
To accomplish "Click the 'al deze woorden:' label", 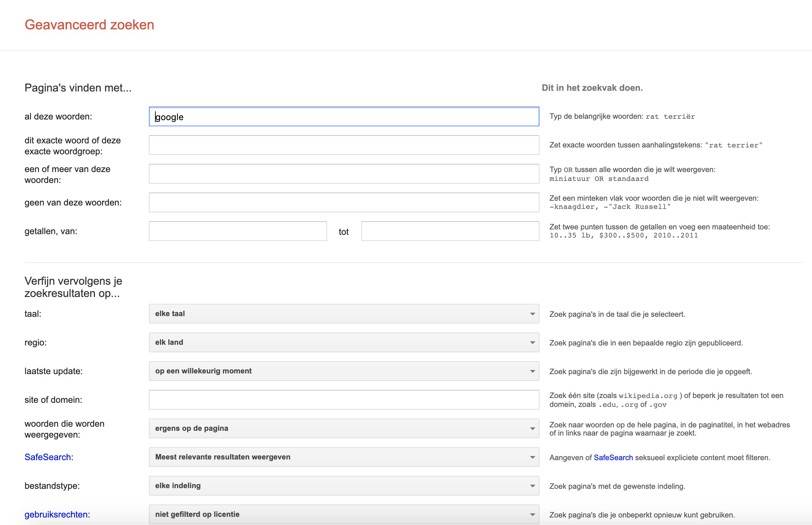I will [x=58, y=116].
